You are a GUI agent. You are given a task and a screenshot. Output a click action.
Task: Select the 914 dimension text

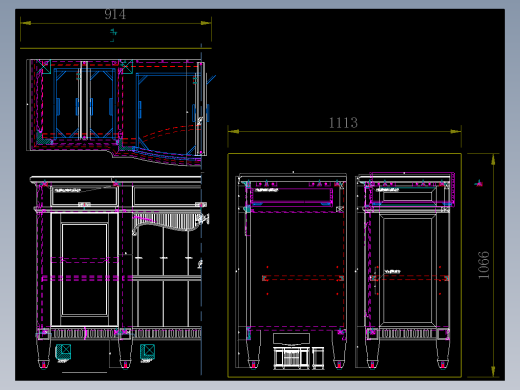115,14
